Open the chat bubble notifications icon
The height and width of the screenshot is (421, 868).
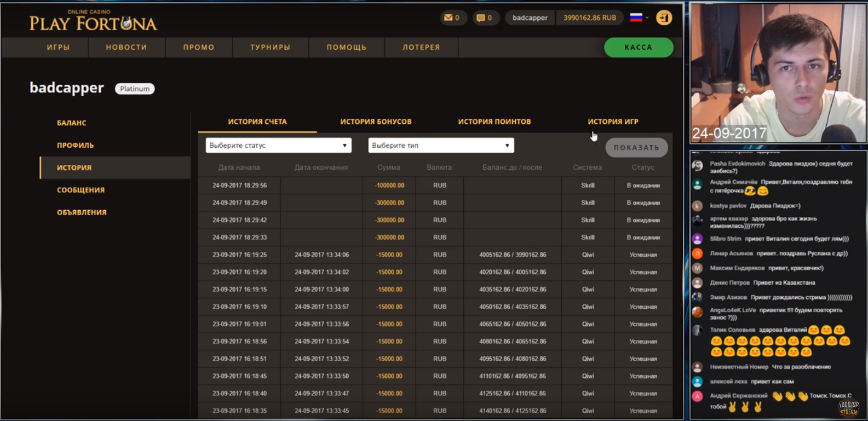pyautogui.click(x=481, y=18)
